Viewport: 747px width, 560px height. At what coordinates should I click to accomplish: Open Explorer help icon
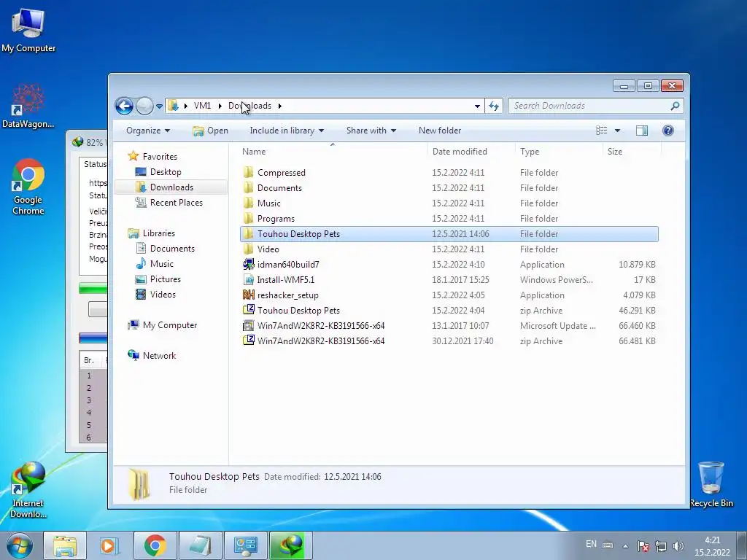(668, 131)
